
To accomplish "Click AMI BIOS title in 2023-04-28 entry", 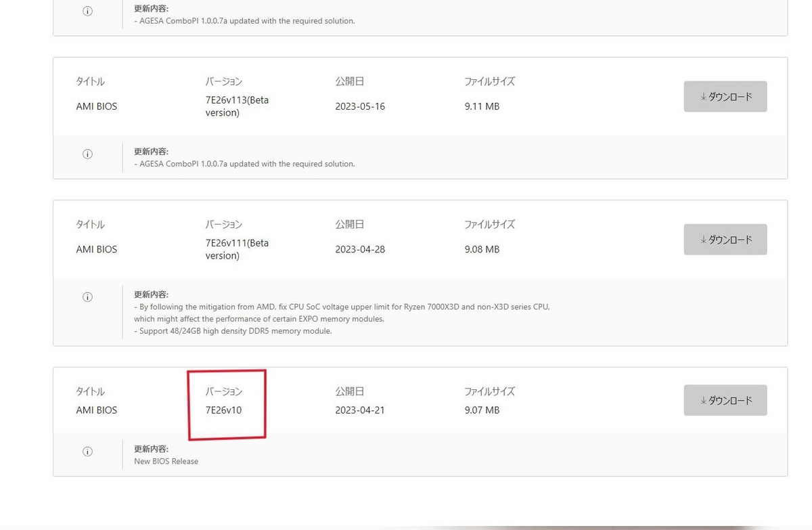I will [96, 249].
